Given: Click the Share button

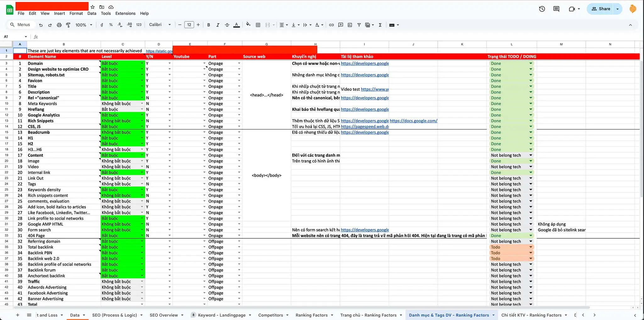Looking at the screenshot, I should pos(601,9).
